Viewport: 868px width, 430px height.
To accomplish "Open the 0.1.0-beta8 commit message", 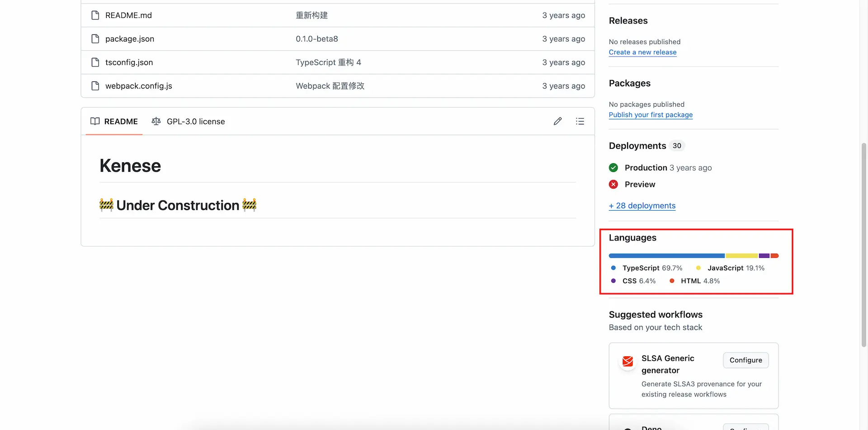I will pos(317,39).
